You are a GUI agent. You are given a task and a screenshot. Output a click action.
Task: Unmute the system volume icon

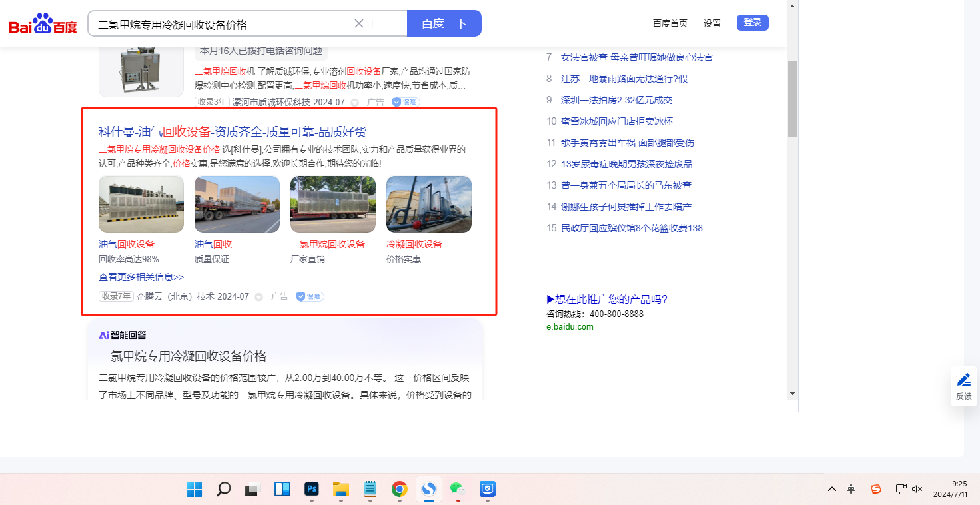917,489
